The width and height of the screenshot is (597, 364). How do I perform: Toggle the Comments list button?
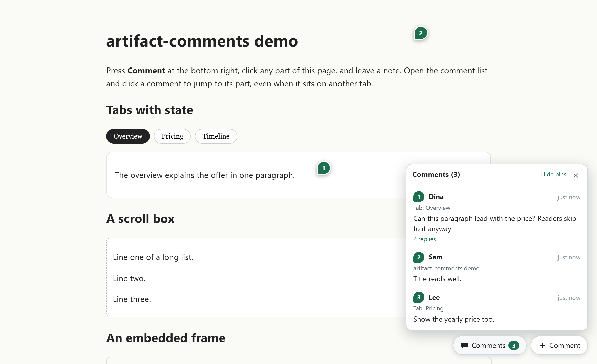click(x=489, y=345)
